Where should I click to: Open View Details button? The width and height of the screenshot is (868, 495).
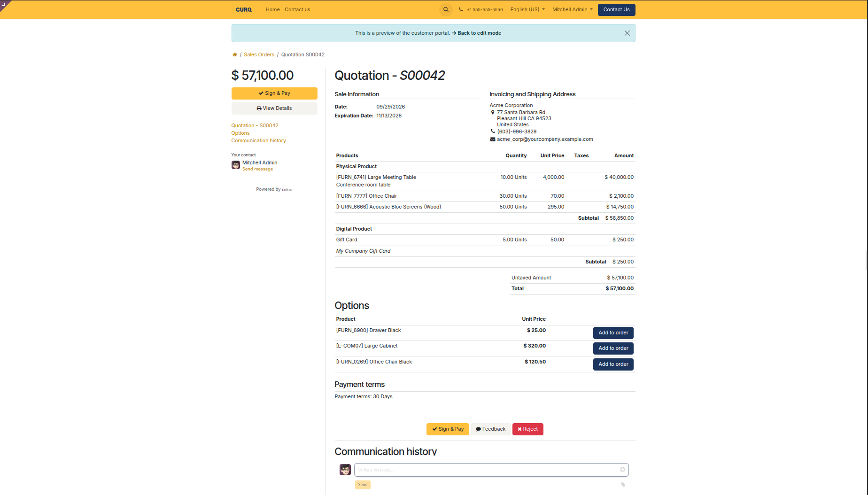tap(274, 108)
